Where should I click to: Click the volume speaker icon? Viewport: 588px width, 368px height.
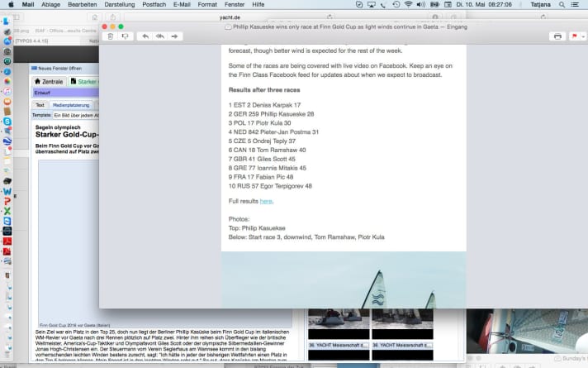click(x=421, y=4)
